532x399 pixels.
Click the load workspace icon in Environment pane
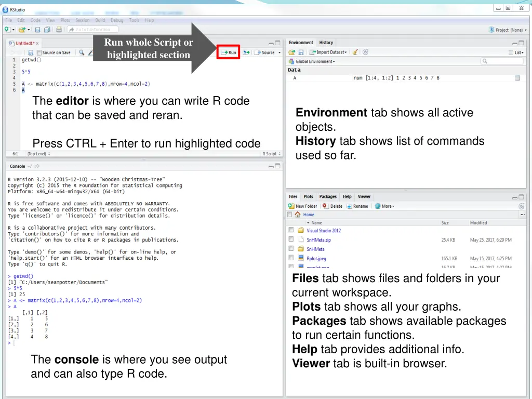[x=292, y=52]
